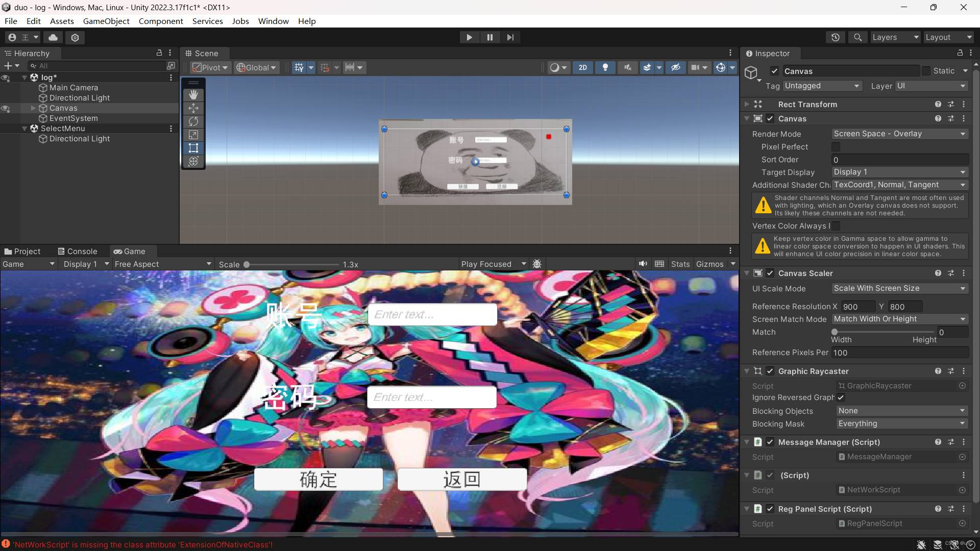Switch to the Console tab
980x551 pixels.
tap(78, 251)
